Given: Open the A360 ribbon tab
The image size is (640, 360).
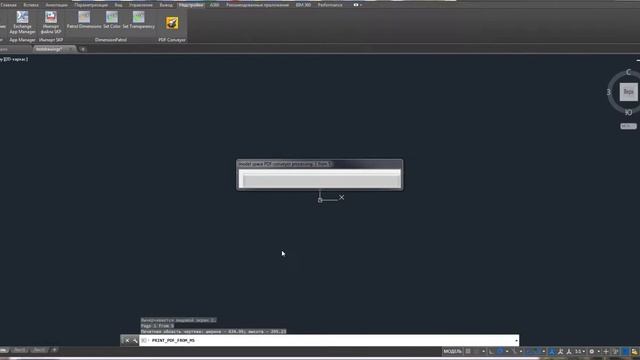Looking at the screenshot, I should [x=214, y=5].
